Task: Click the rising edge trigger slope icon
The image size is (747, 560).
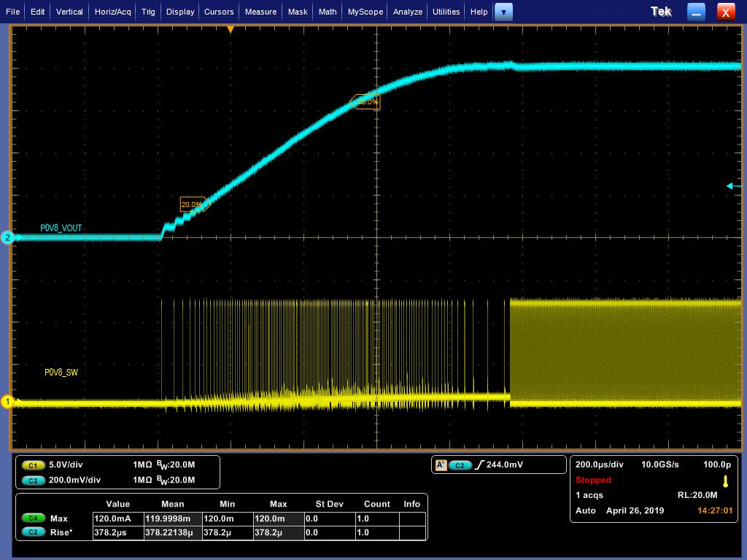Action: pyautogui.click(x=479, y=464)
